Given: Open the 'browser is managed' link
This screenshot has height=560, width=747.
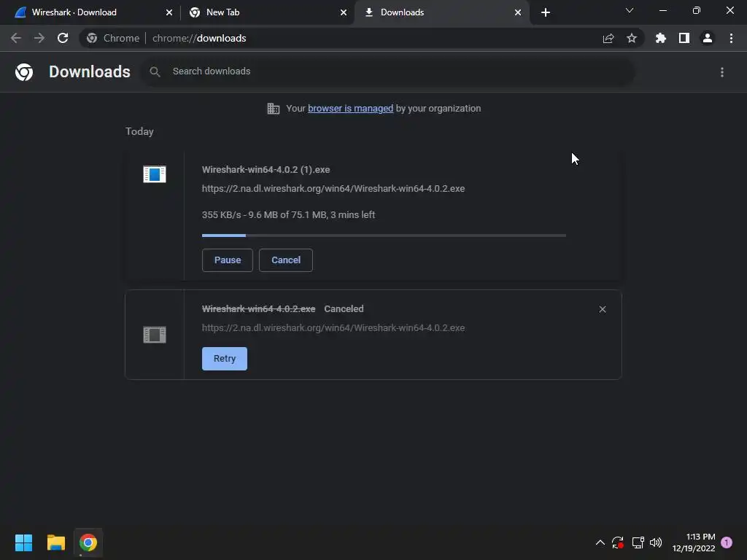Looking at the screenshot, I should coord(351,109).
